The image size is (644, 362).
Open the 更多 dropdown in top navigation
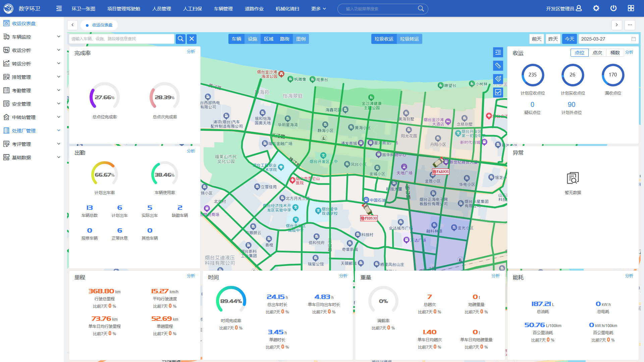(x=318, y=9)
